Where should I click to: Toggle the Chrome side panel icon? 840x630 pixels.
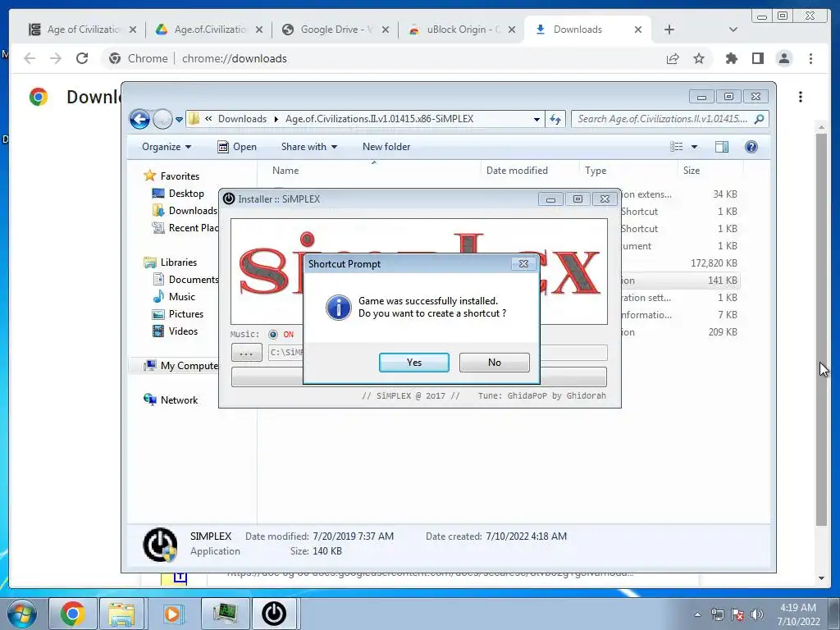tap(757, 58)
